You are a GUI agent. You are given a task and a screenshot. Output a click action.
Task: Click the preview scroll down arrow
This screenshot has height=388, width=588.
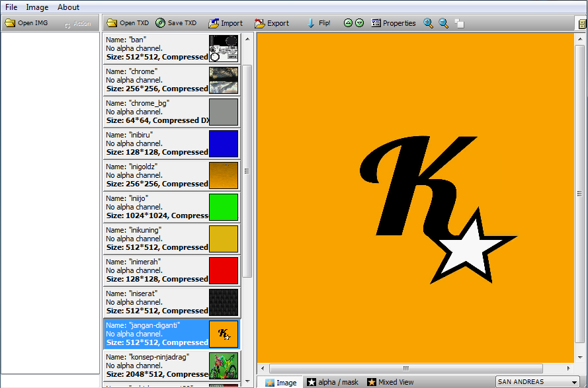(x=580, y=357)
